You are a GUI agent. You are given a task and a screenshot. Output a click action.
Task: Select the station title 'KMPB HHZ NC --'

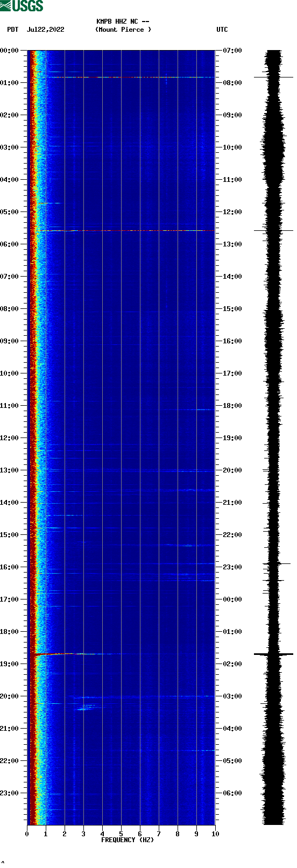123,22
